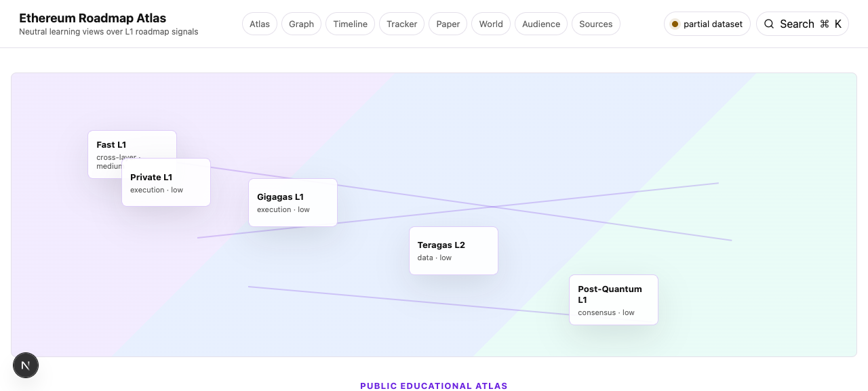Select the Private L1 node card
Viewport: 868px width, 391px height.
click(166, 182)
